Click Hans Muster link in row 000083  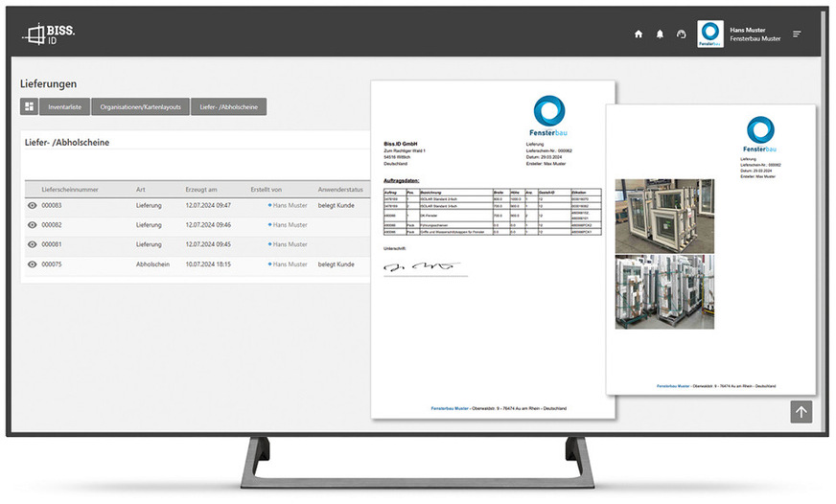[290, 206]
